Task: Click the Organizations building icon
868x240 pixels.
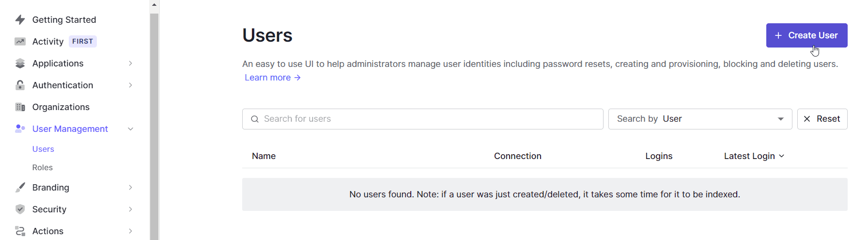Action: click(x=20, y=107)
